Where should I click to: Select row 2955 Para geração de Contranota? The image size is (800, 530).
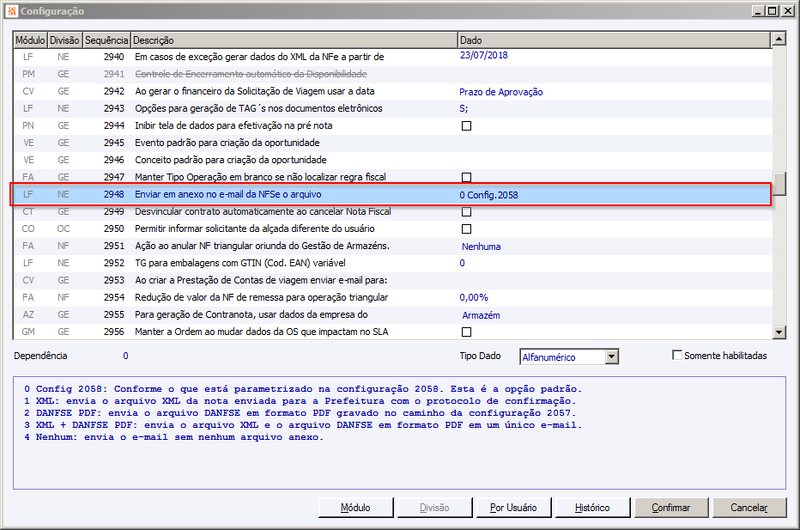click(x=392, y=315)
